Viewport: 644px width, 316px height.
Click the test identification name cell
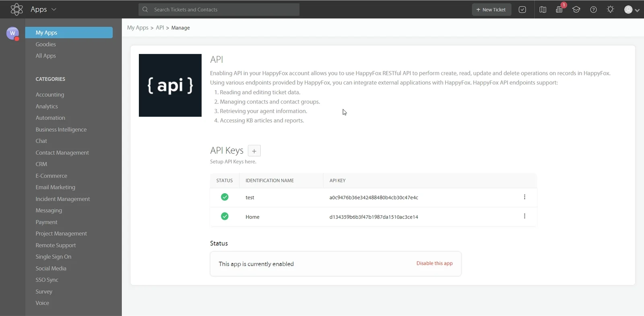[250, 198]
